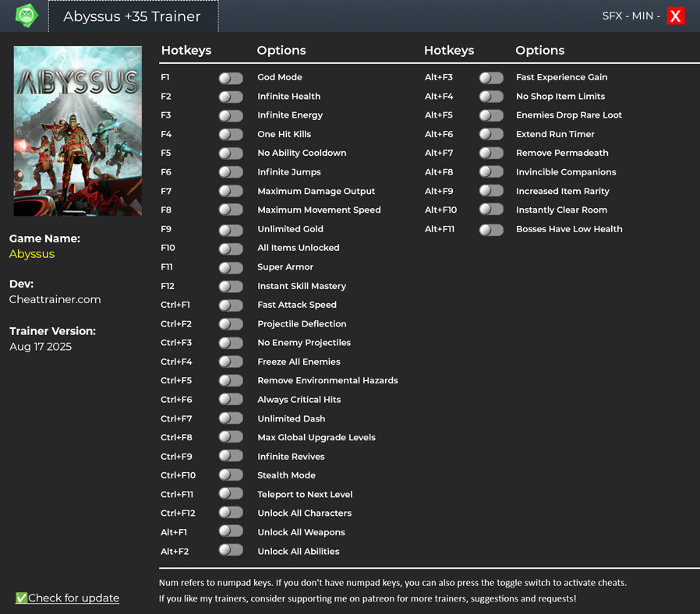Screen dimensions: 700x614
Task: Turn on Enemies Drop Rare Loot
Action: pyautogui.click(x=491, y=116)
